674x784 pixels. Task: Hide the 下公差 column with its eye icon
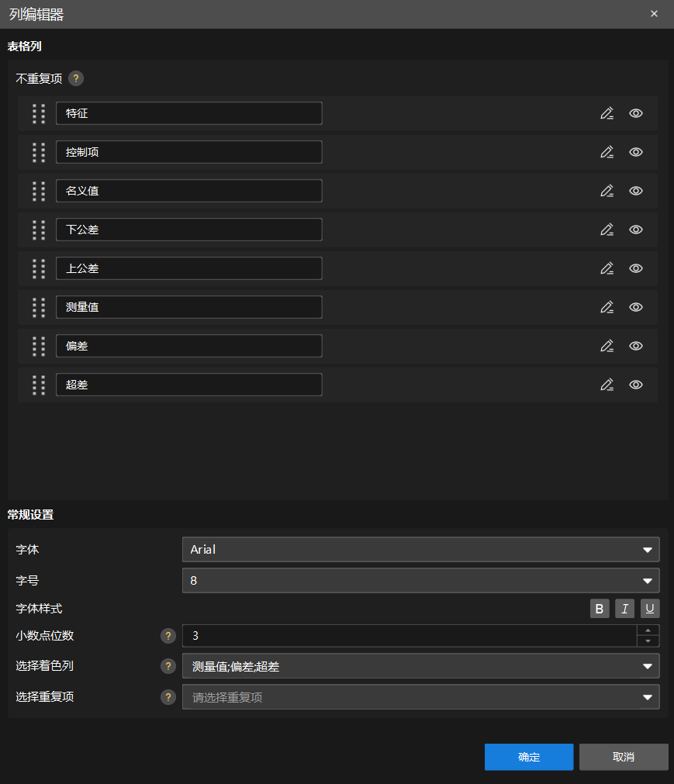(636, 230)
